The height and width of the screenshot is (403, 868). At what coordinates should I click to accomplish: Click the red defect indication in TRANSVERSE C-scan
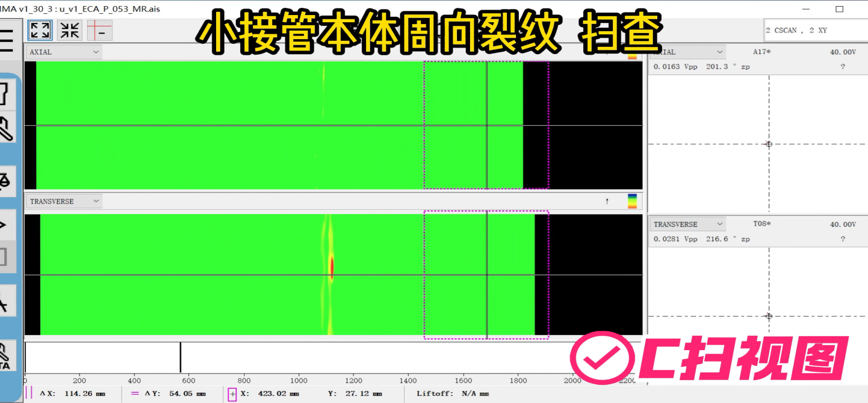point(332,266)
